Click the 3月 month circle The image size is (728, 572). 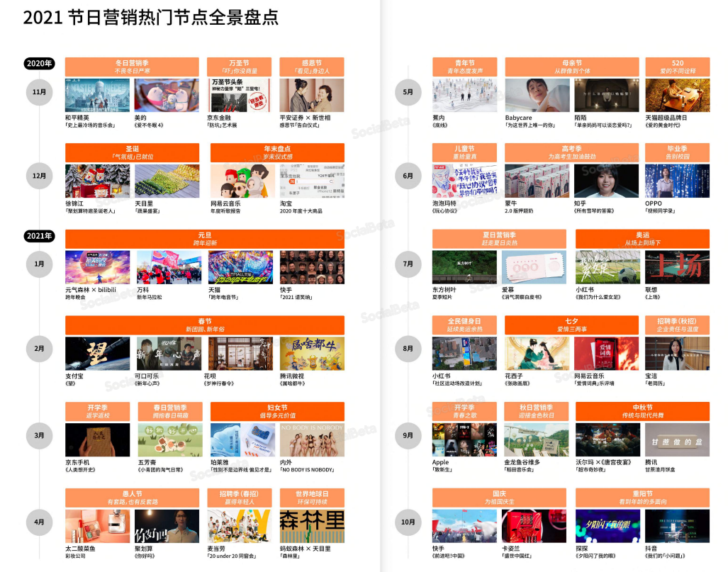click(x=40, y=435)
